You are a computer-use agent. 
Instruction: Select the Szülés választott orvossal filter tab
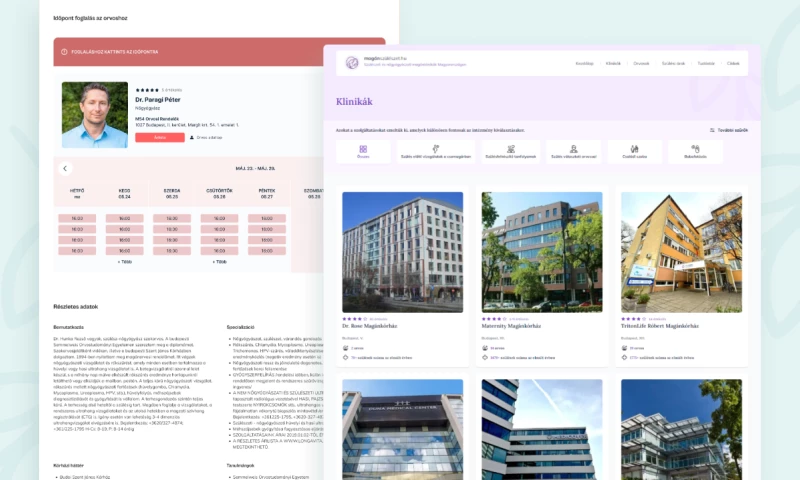[x=573, y=151]
